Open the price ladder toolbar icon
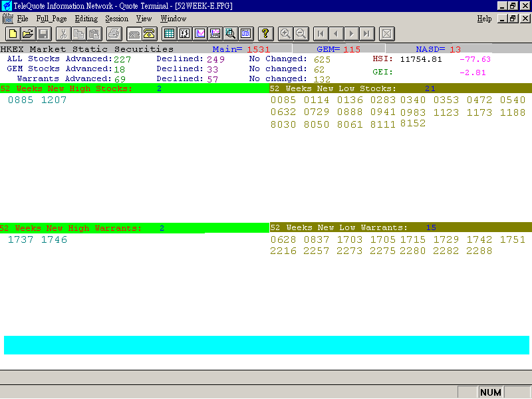 [x=185, y=34]
